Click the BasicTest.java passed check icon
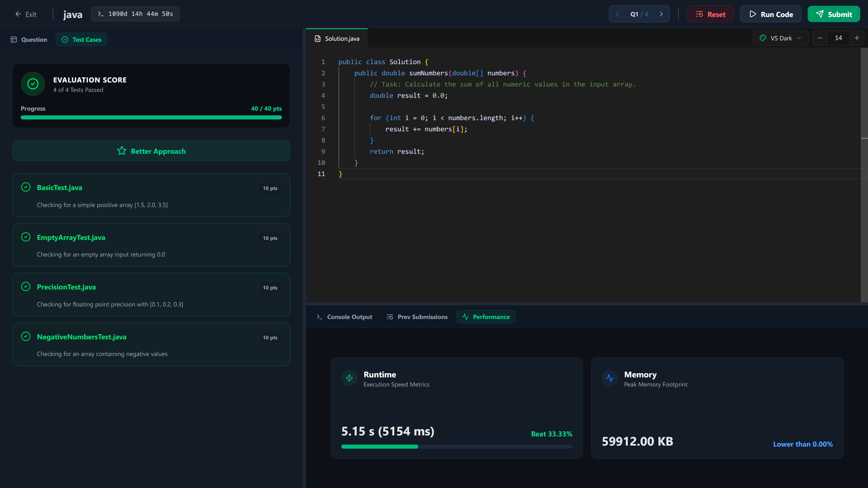Viewport: 868px width, 488px height. (26, 187)
